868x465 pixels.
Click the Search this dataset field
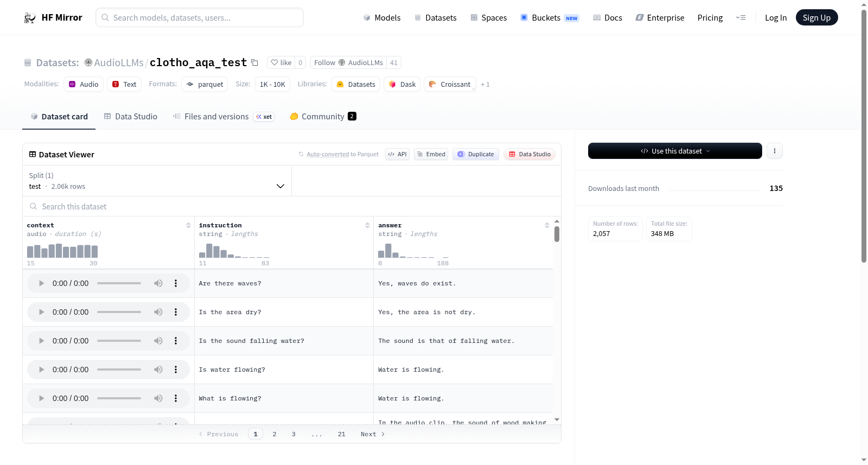[x=292, y=206]
